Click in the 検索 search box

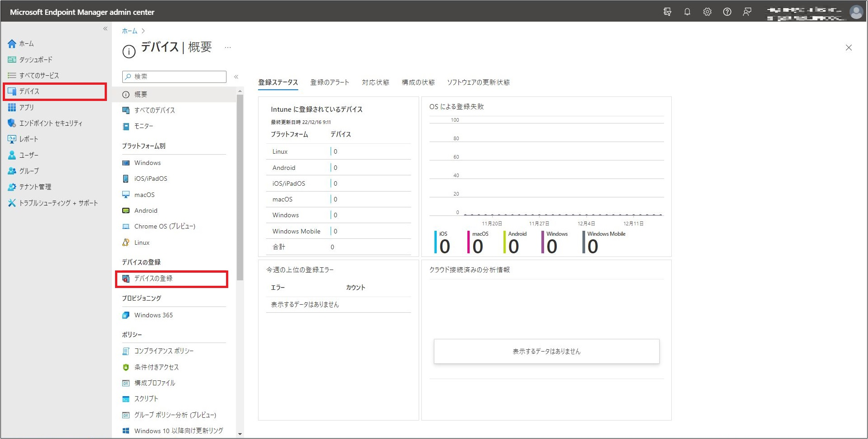[174, 77]
